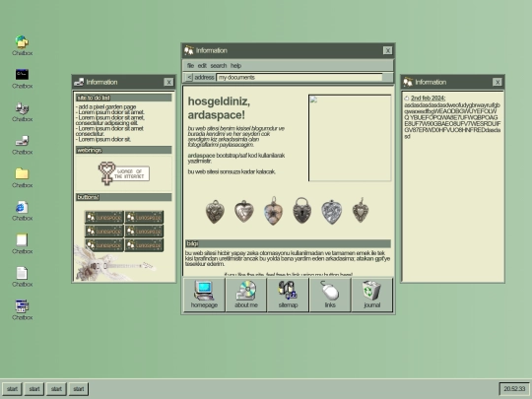The height and width of the screenshot is (399, 532).
Task: Click the hosgeldiniz, ardaspace! heading
Action: (x=219, y=108)
